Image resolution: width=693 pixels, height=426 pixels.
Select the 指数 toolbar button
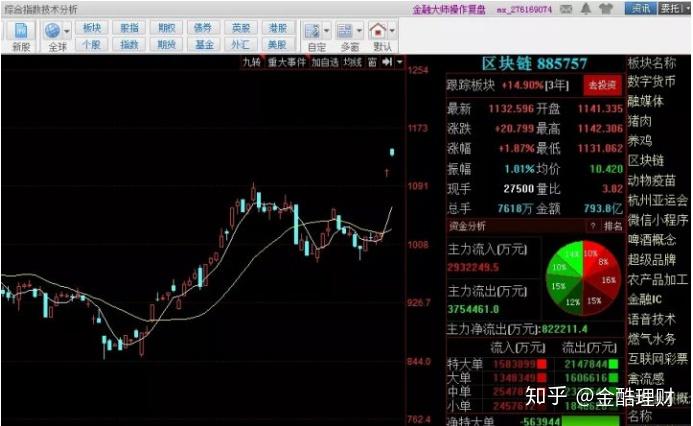129,45
